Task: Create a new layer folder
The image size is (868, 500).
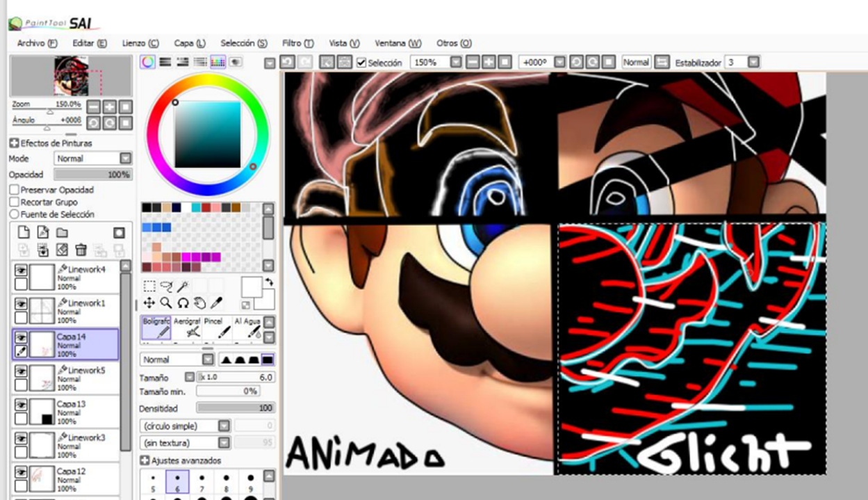Action: (x=62, y=232)
